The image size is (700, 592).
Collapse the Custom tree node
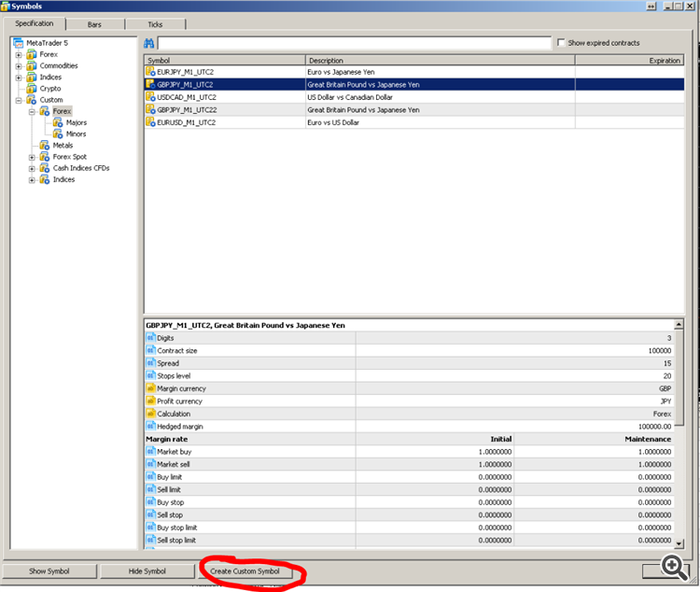pyautogui.click(x=19, y=101)
